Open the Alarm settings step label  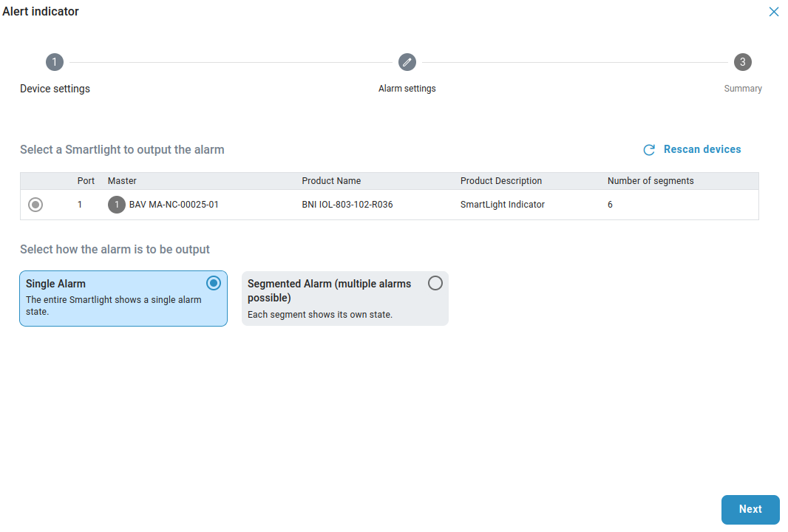tap(407, 89)
